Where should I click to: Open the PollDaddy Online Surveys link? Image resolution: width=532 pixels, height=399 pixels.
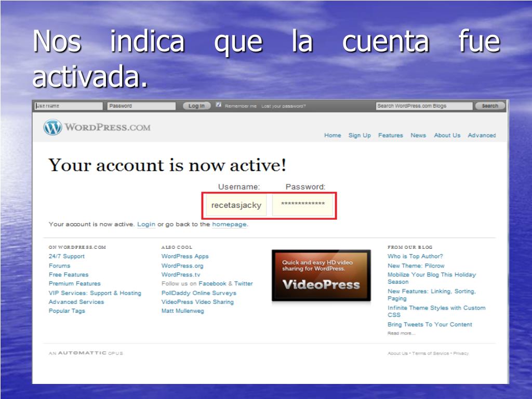pos(199,293)
